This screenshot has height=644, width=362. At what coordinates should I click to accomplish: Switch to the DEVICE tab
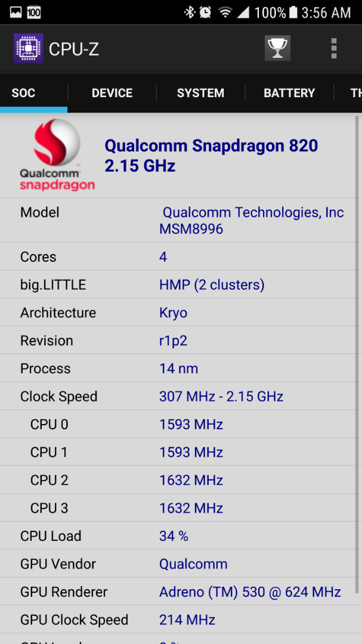pyautogui.click(x=112, y=93)
